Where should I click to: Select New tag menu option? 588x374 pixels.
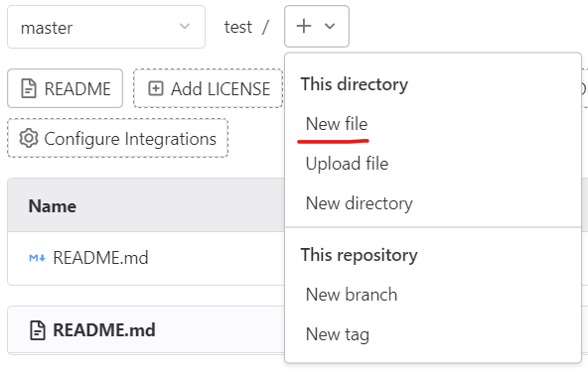[x=337, y=334]
